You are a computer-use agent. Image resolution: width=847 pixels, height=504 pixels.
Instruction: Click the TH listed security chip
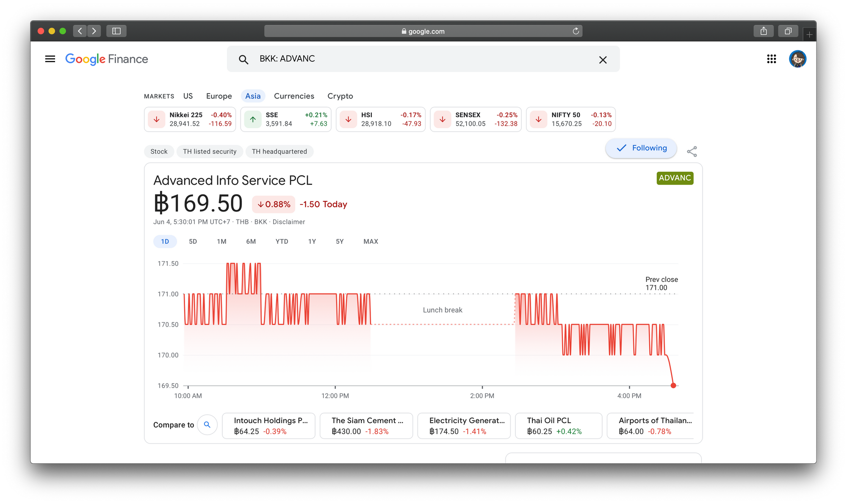pos(210,151)
